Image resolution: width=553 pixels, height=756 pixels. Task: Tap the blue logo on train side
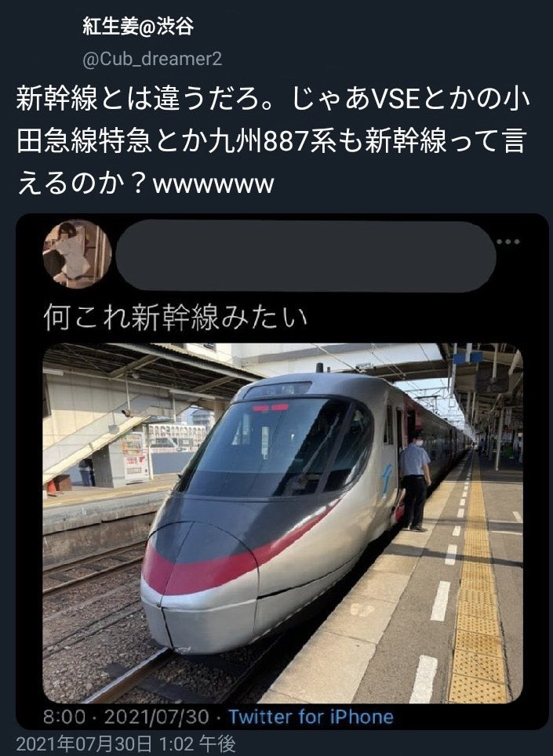pos(387,478)
